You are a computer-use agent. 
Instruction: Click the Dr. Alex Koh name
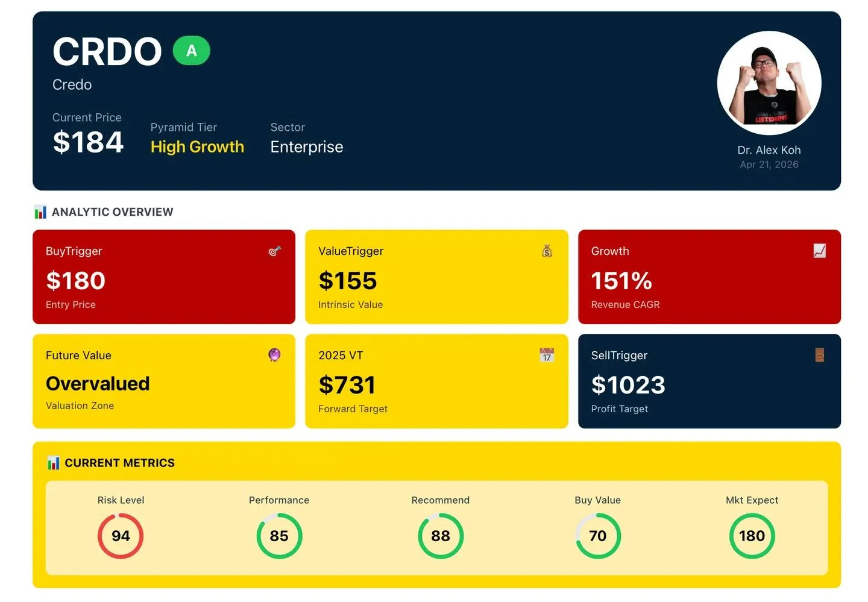pyautogui.click(x=769, y=150)
